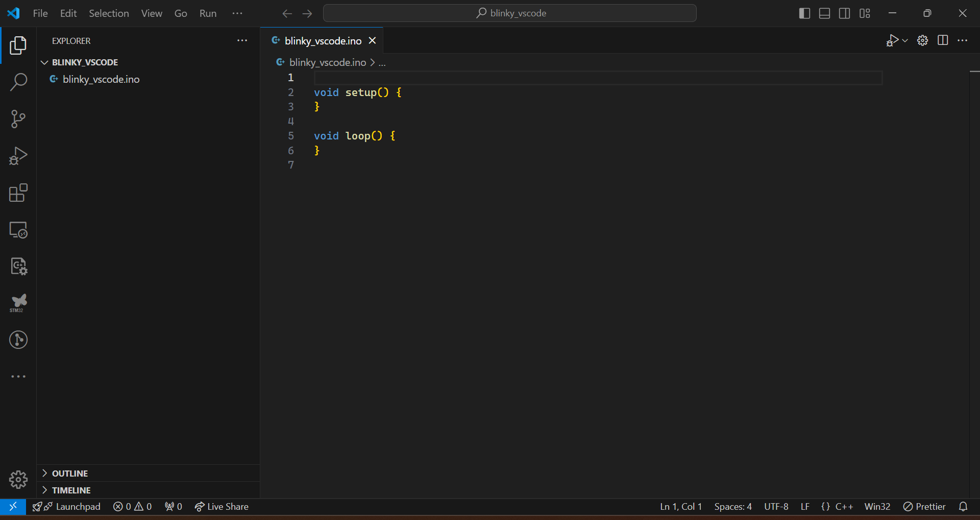Image resolution: width=980 pixels, height=520 pixels.
Task: Open the File menu
Action: [40, 13]
